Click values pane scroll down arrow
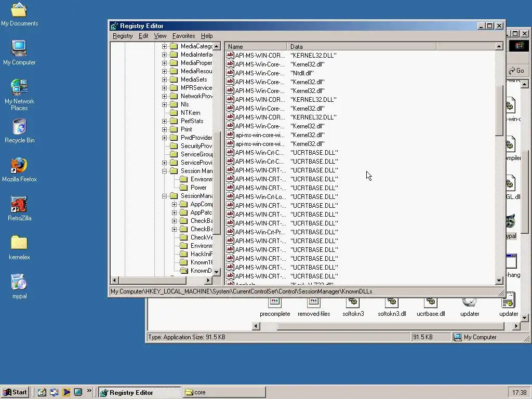532x399 pixels. pos(499,281)
